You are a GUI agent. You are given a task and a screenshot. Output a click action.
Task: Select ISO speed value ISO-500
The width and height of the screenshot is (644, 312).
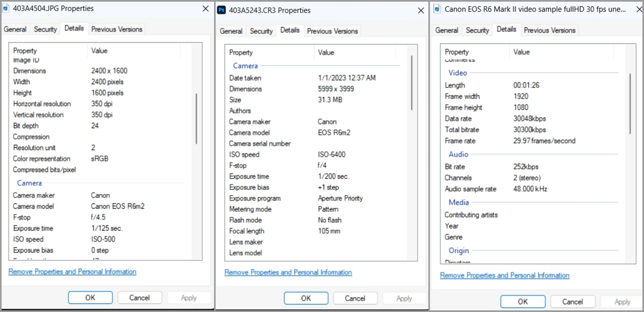[103, 239]
